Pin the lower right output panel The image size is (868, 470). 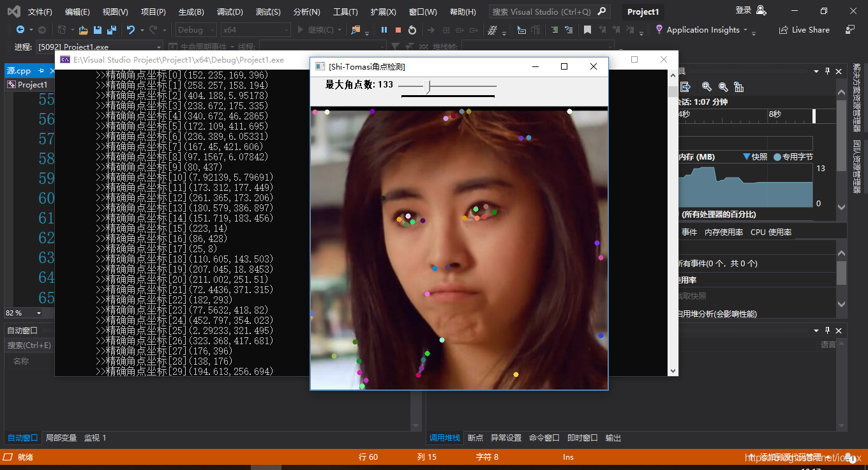[x=827, y=330]
